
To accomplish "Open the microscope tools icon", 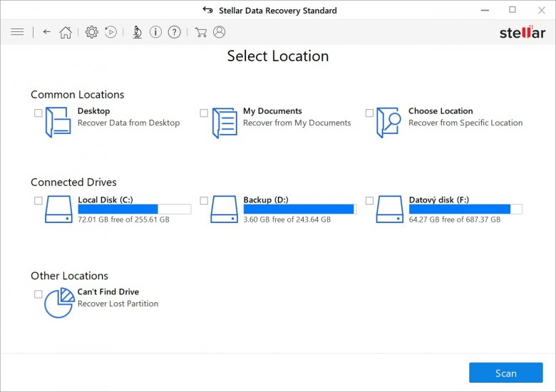I will pyautogui.click(x=137, y=32).
